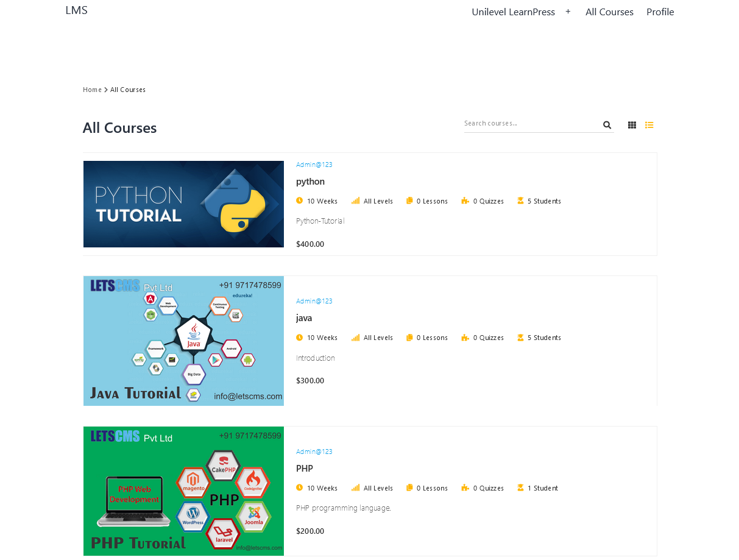Open the Unilevel LearnPress menu

pyautogui.click(x=513, y=12)
